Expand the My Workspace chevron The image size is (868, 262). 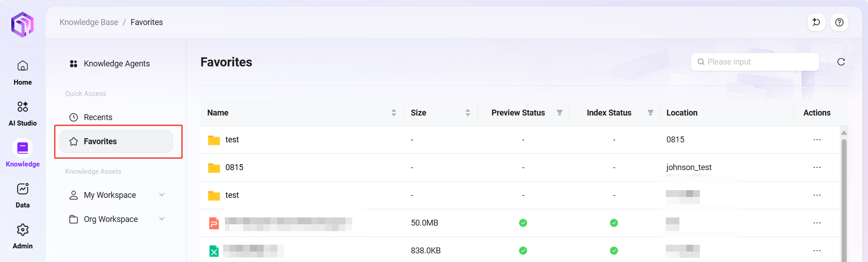tap(161, 195)
